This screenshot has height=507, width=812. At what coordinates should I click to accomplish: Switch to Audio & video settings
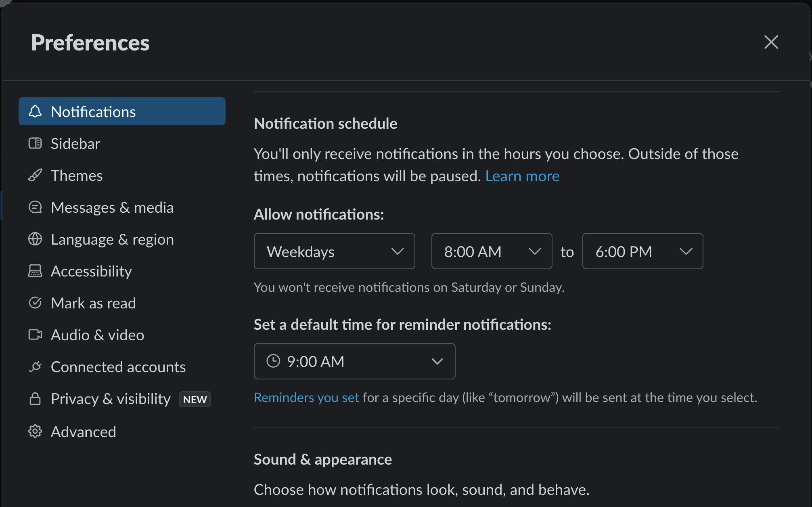(122, 335)
